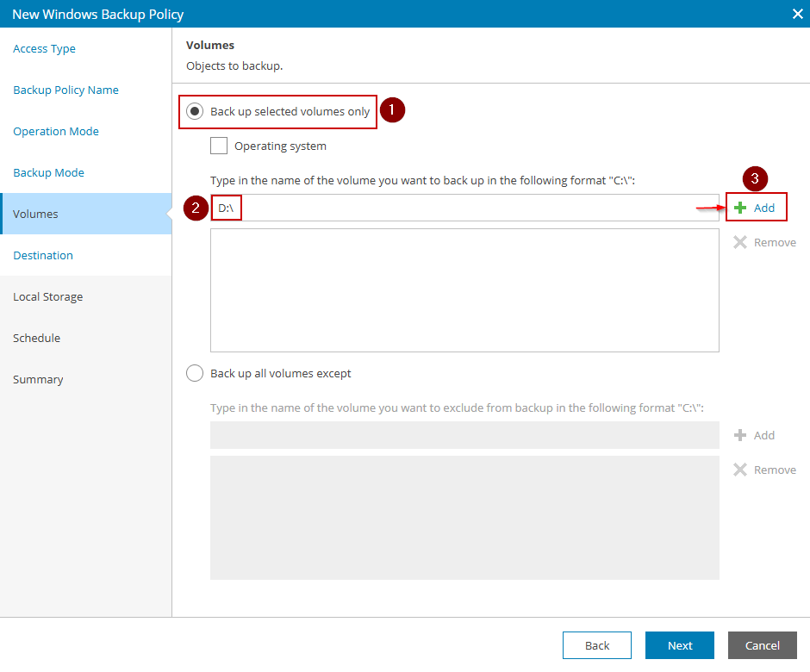Click the lower gray Remove X icon
Image resolution: width=810 pixels, height=672 pixels.
click(x=740, y=470)
